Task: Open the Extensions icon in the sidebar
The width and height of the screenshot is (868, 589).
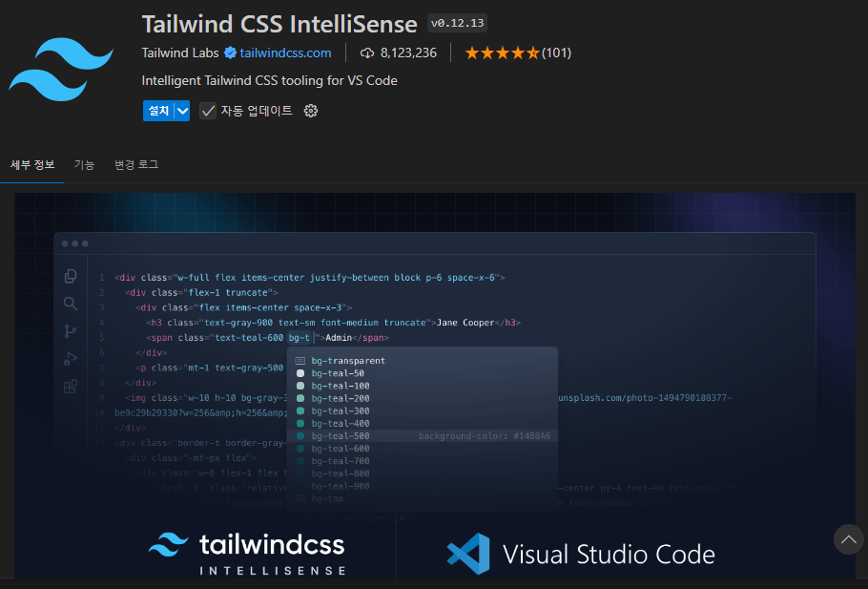Action: point(70,388)
